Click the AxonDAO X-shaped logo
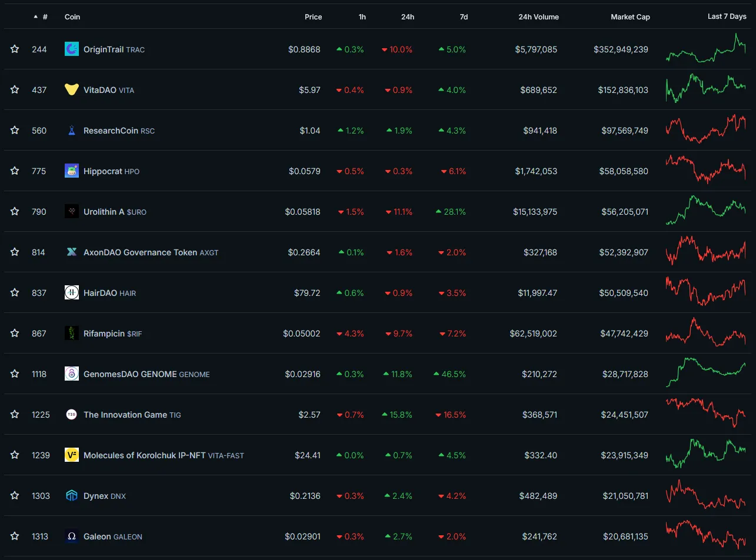756x560 pixels. click(72, 252)
